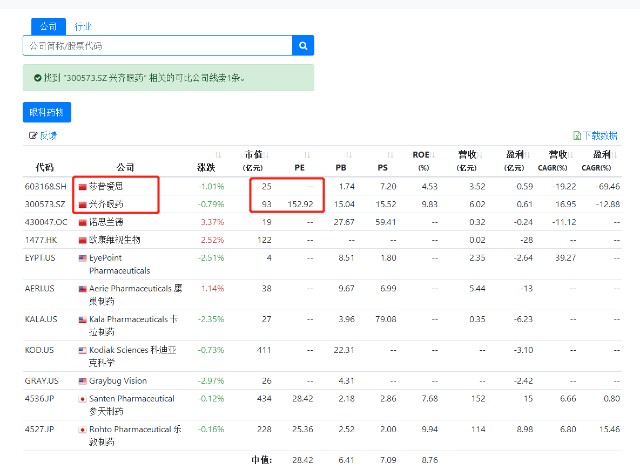Click the US flag beside Aerie Pharmaceuticals
The width and height of the screenshot is (640, 470).
tap(82, 289)
